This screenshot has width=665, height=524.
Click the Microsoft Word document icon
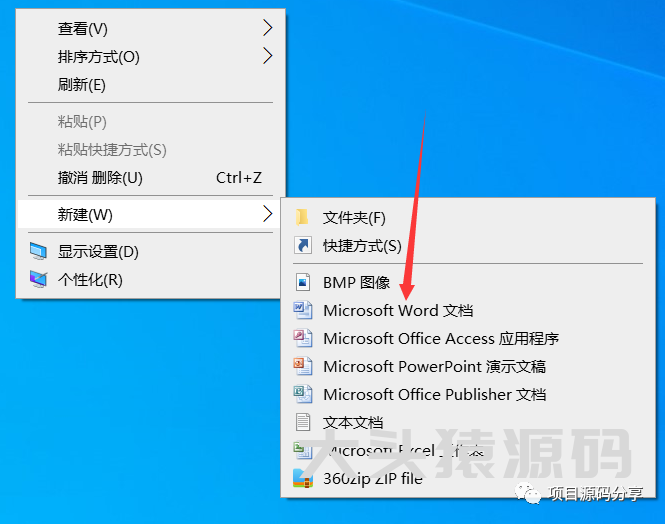pyautogui.click(x=303, y=310)
